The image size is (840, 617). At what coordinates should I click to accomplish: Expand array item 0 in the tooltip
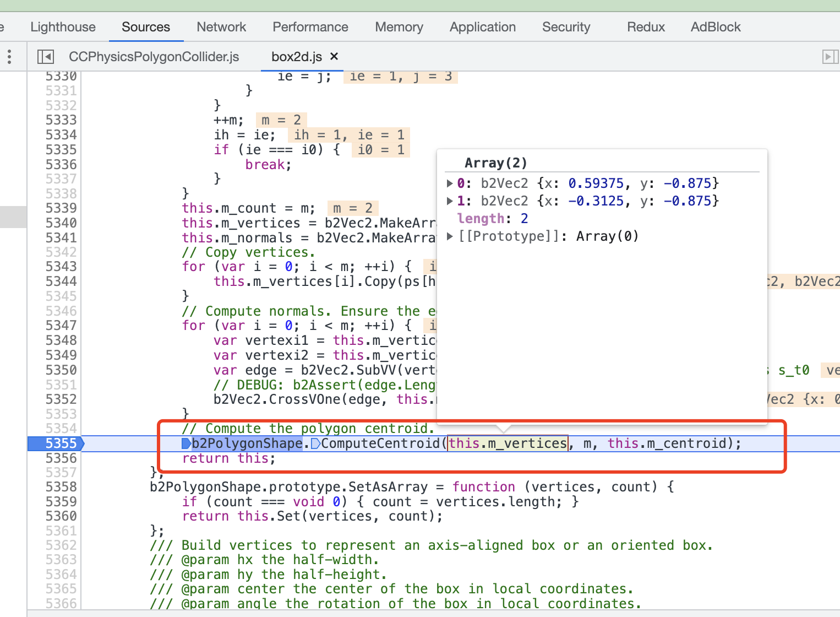pyautogui.click(x=450, y=183)
